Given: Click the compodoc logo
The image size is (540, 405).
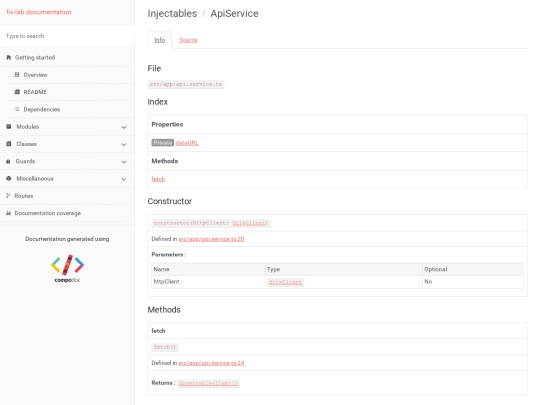Looking at the screenshot, I should click(x=68, y=269).
